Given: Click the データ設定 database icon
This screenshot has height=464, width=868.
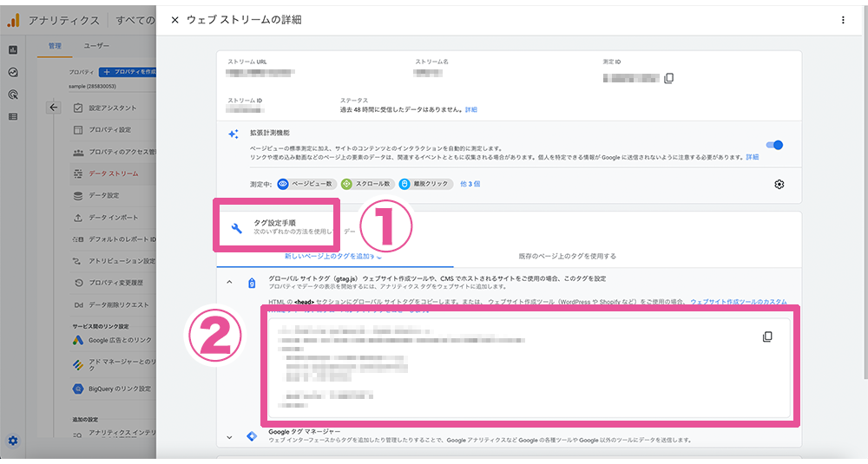Looking at the screenshot, I should coord(78,195).
